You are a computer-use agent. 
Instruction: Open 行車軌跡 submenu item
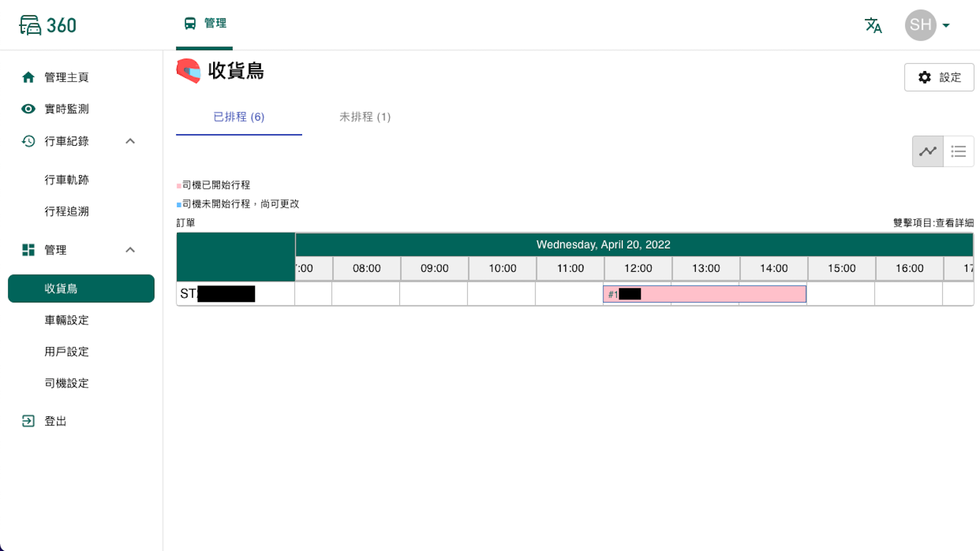pyautogui.click(x=67, y=180)
